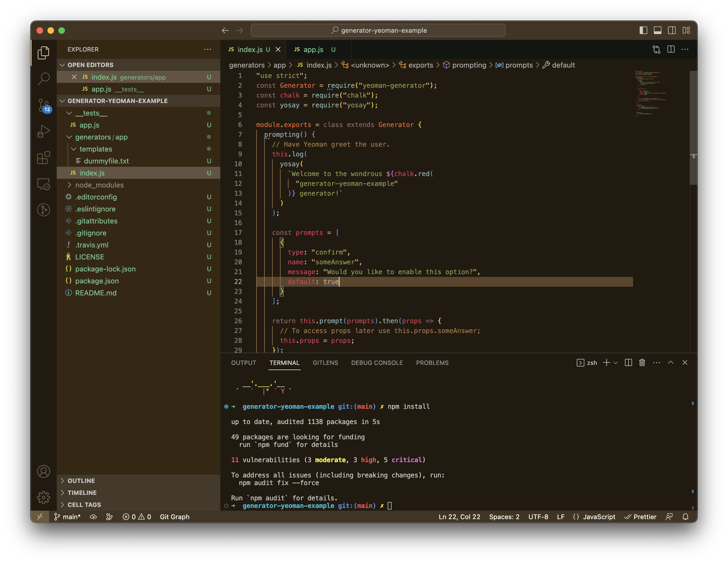Open Source Control view with 12 badge

click(x=43, y=106)
